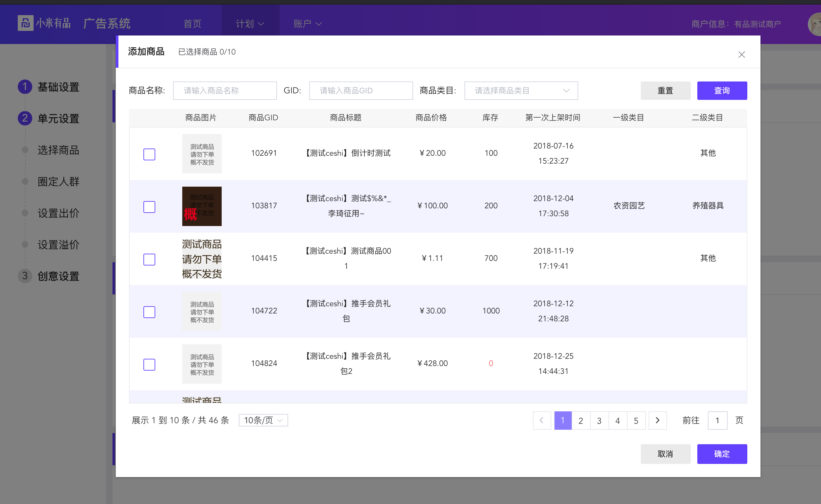This screenshot has width=821, height=504.
Task: Go to 首页 in top navigation
Action: [x=192, y=24]
